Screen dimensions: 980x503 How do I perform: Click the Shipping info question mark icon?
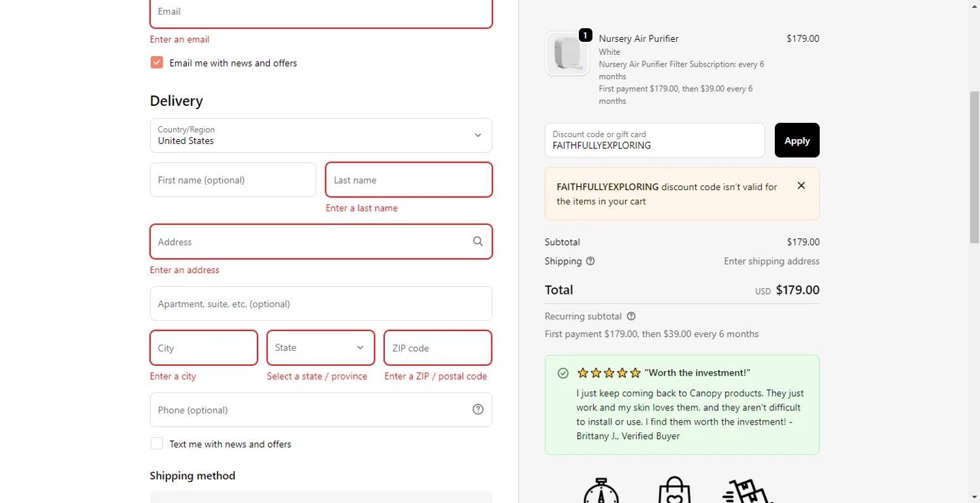(x=591, y=261)
